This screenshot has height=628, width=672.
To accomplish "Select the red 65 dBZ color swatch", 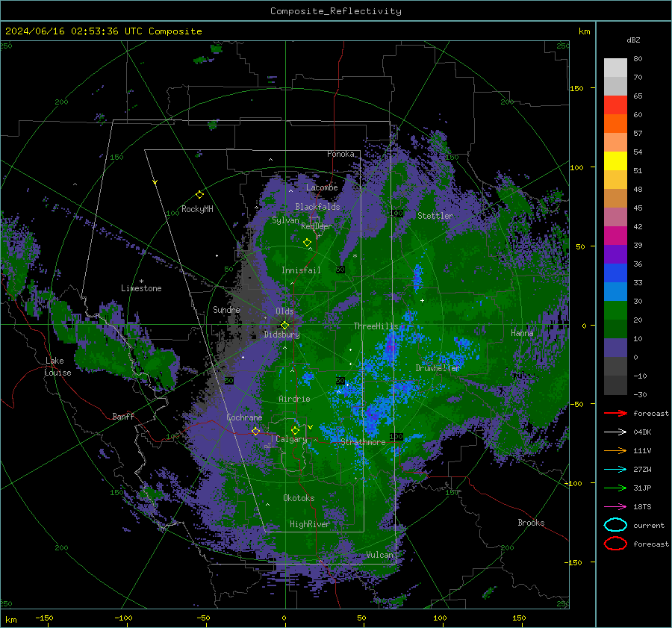I will [x=615, y=105].
